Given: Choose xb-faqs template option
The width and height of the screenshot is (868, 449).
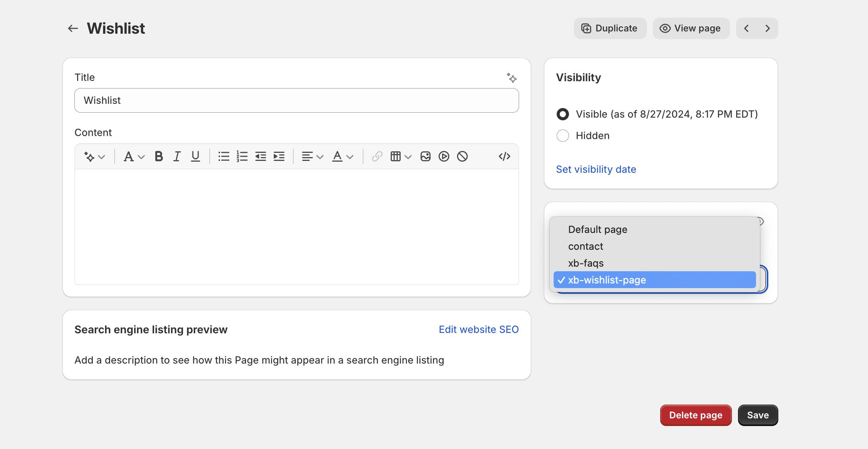Looking at the screenshot, I should (654, 263).
